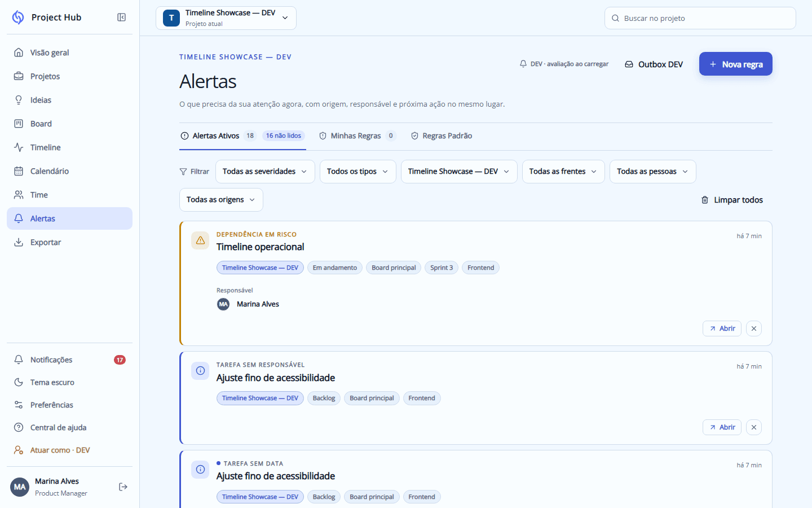Screen dimensions: 812x508
Task: Click the red 17 notifications badge
Action: (120, 360)
